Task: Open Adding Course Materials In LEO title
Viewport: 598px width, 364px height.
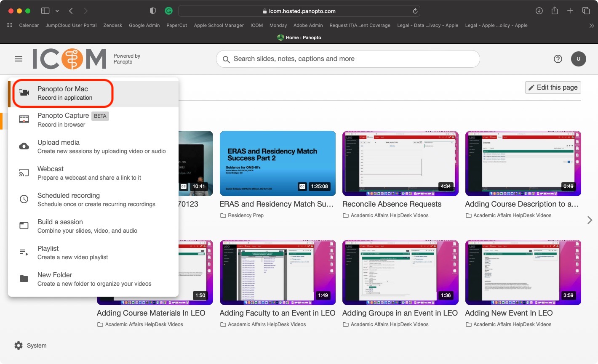Action: pos(151,313)
